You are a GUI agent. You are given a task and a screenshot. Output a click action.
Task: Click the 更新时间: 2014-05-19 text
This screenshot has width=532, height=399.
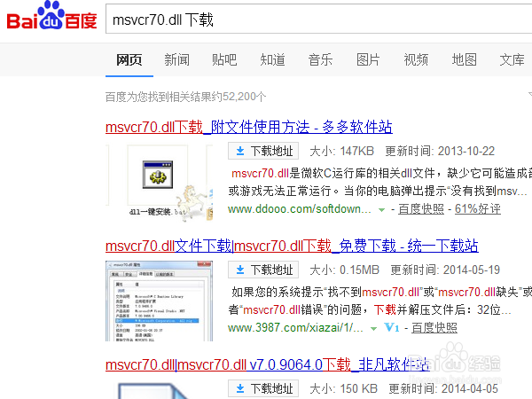click(445, 270)
